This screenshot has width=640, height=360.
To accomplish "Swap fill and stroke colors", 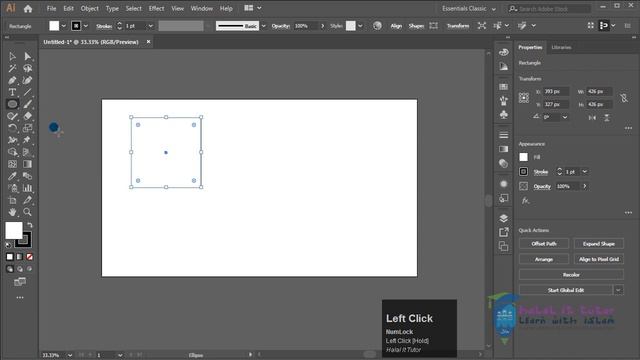I will click(29, 225).
